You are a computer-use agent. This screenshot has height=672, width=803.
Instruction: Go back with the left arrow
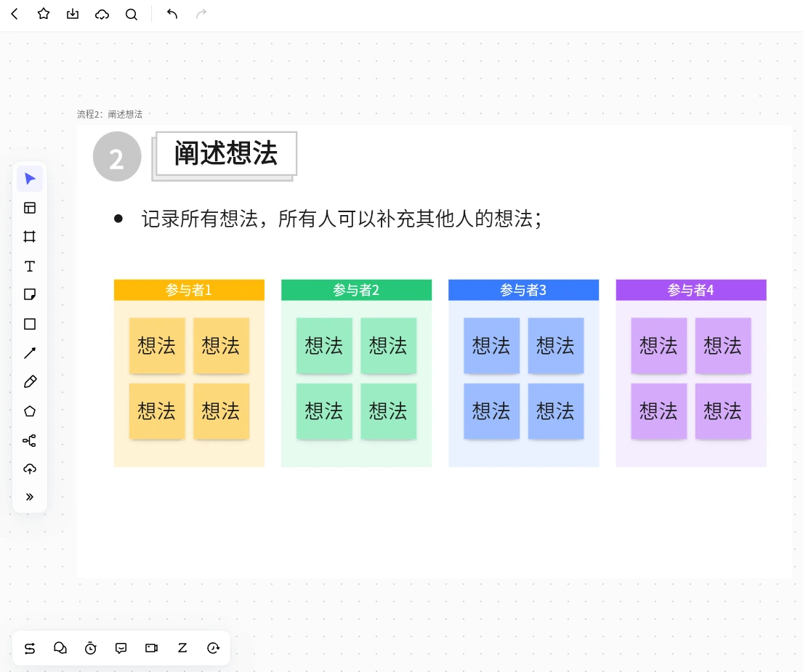[15, 14]
